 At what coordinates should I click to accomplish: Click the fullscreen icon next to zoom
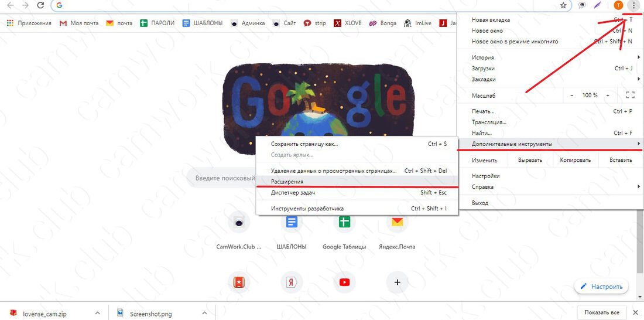pos(630,95)
